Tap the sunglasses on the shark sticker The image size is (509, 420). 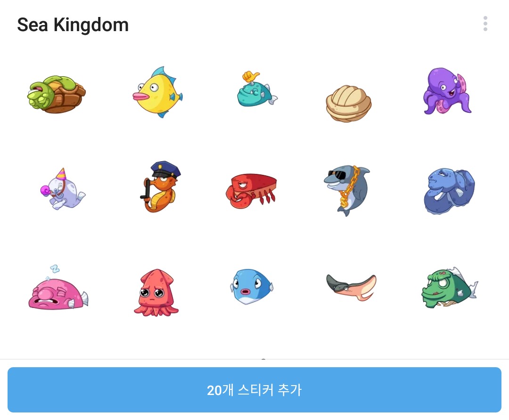pyautogui.click(x=337, y=174)
